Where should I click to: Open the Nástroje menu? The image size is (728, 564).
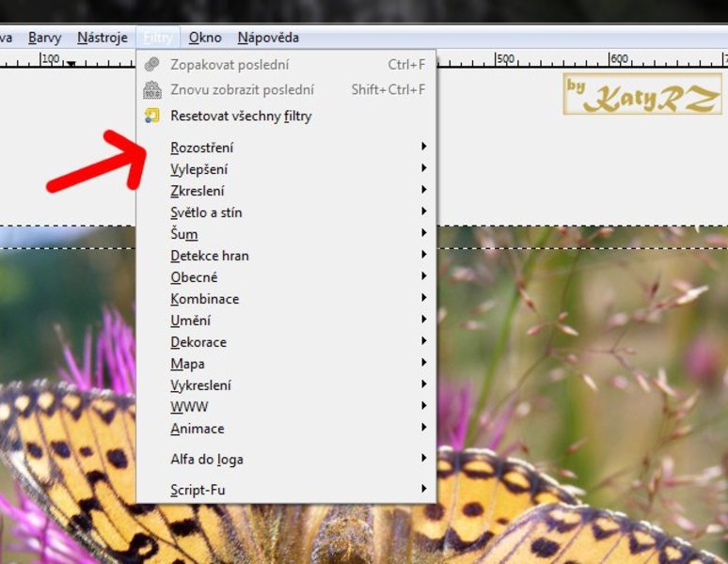103,38
